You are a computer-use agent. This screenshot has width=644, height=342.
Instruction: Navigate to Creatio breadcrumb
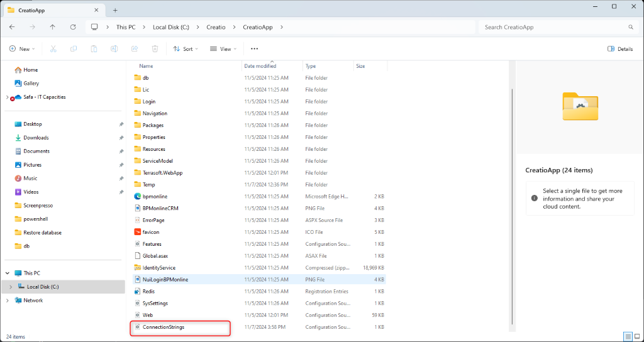coord(216,27)
